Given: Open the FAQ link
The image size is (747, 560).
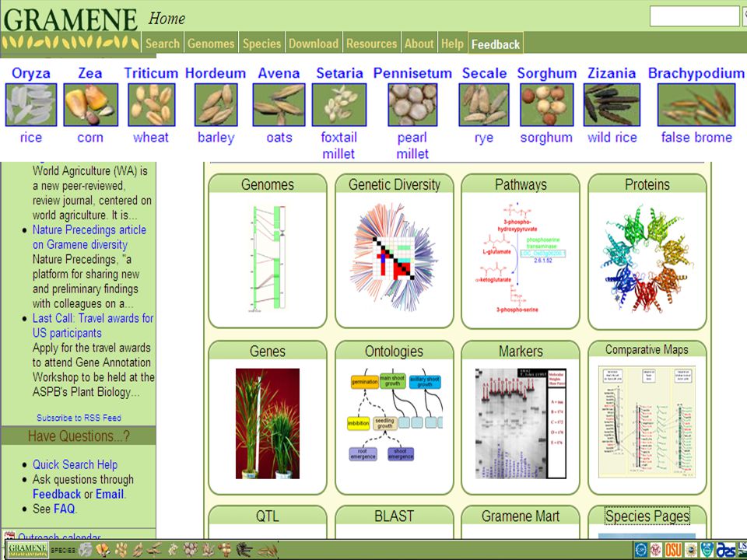Looking at the screenshot, I should coord(65,509).
